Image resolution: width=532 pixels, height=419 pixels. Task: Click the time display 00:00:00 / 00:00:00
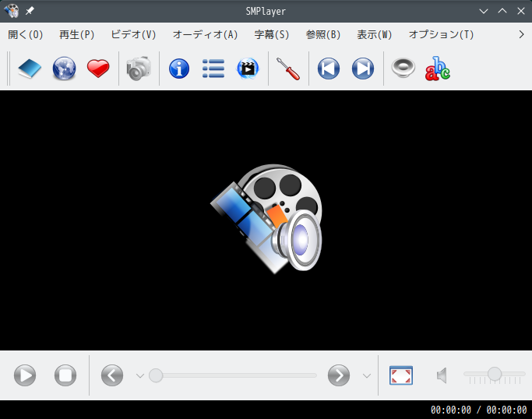tap(478, 410)
